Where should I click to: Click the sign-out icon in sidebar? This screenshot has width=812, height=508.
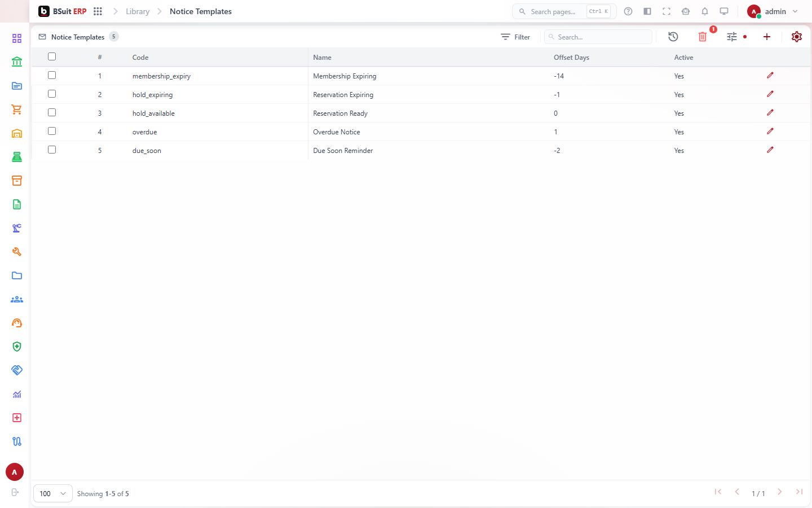(15, 492)
